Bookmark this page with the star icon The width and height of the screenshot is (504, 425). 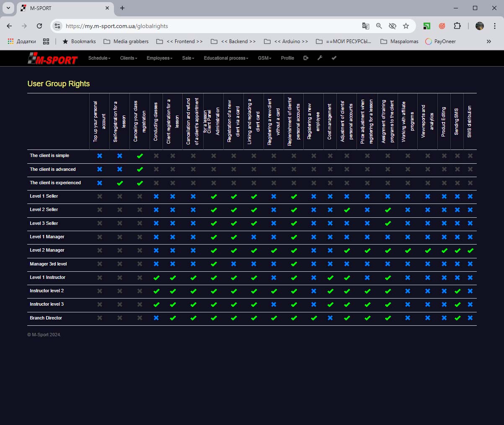tap(406, 26)
